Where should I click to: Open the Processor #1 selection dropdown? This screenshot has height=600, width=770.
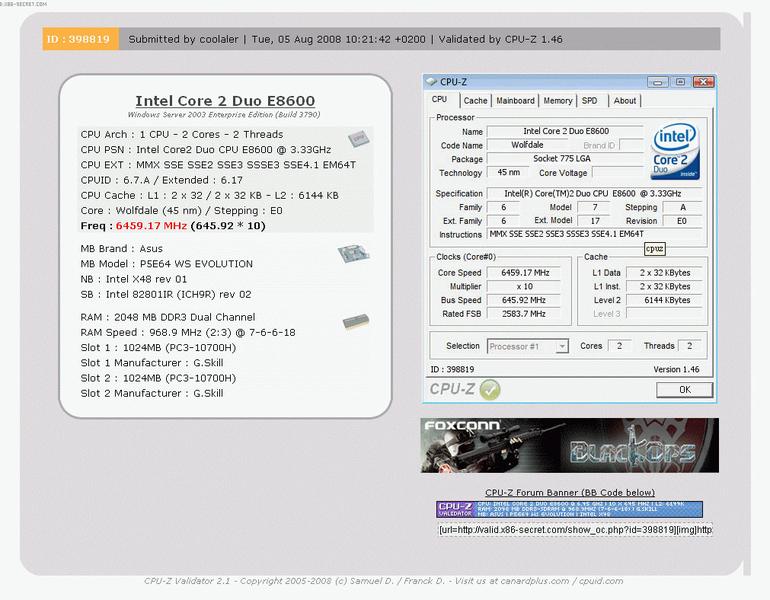tap(562, 347)
